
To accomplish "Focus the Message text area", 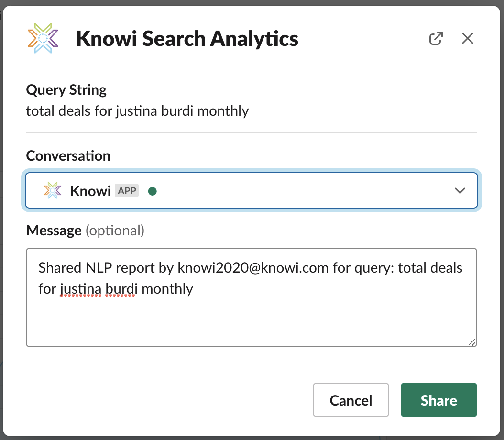I will click(251, 316).
